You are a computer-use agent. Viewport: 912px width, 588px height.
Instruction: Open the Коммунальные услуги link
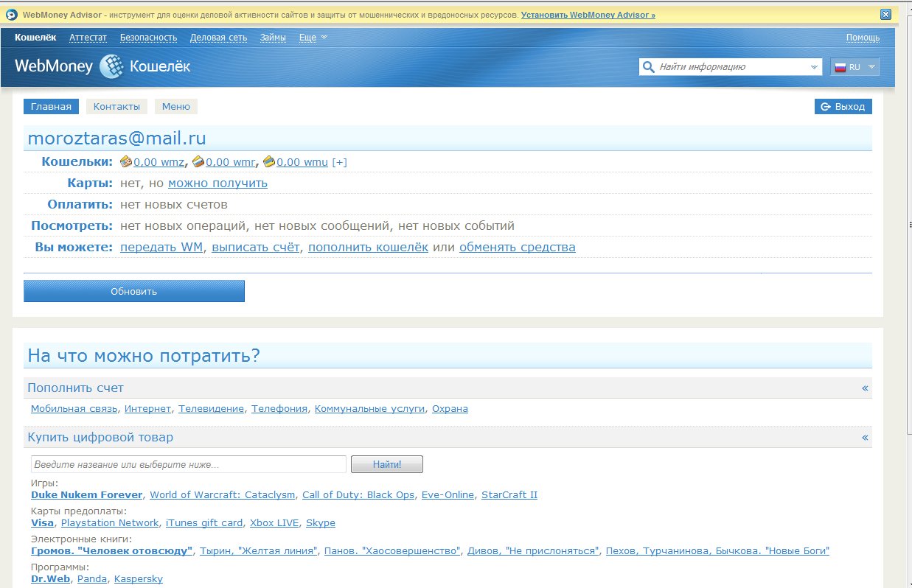pos(370,409)
